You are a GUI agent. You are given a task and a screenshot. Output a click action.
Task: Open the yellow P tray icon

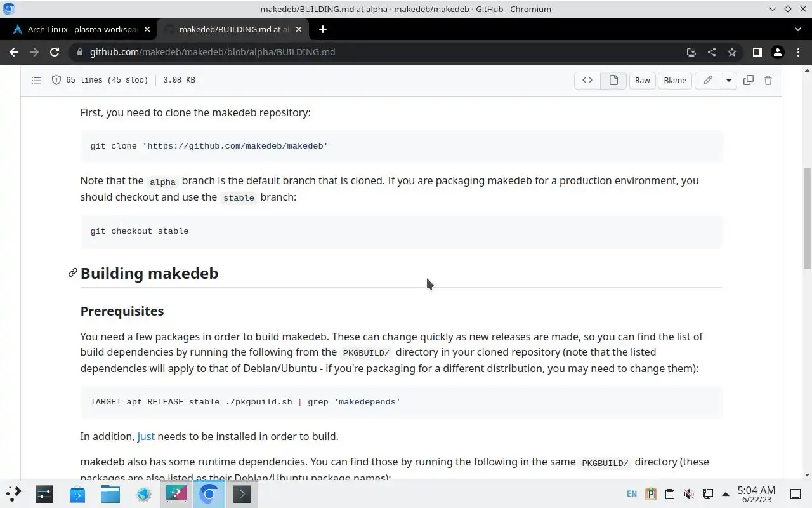[x=650, y=493]
